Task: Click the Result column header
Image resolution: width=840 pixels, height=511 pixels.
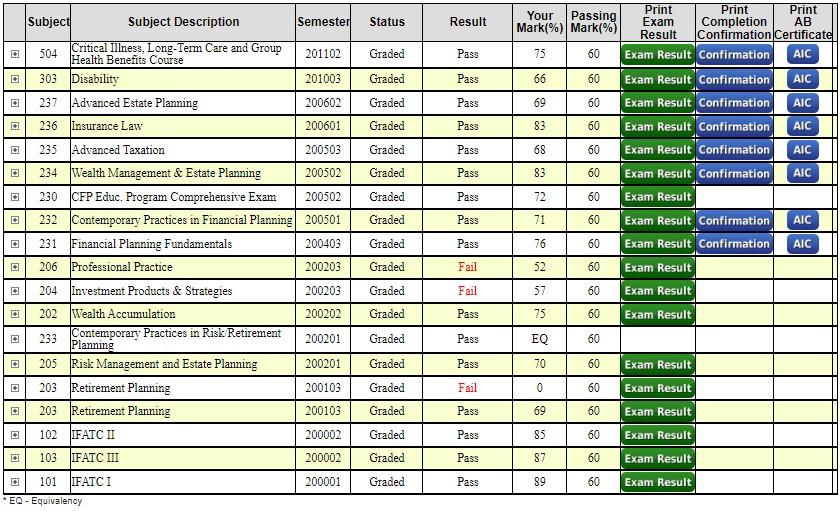Action: (468, 22)
